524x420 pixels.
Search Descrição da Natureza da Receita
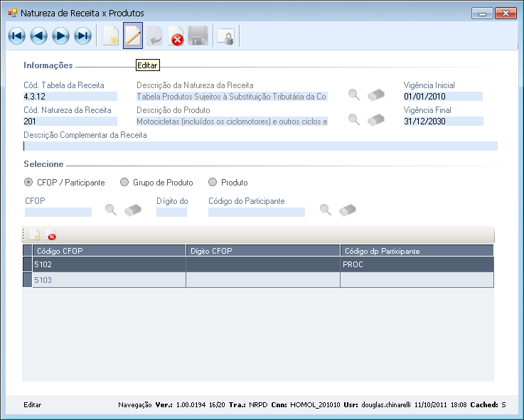[353, 95]
